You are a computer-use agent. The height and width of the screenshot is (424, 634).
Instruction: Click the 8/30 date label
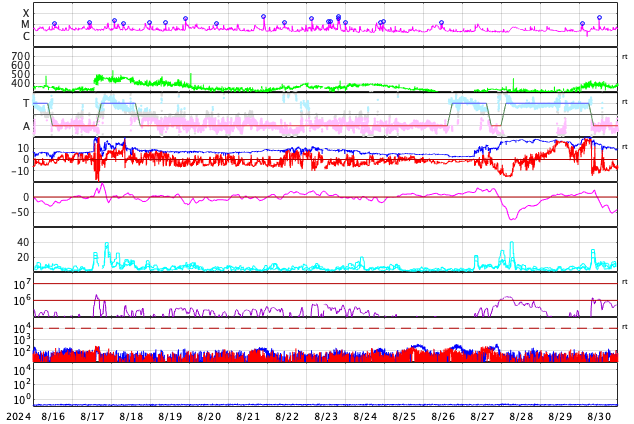click(x=599, y=416)
